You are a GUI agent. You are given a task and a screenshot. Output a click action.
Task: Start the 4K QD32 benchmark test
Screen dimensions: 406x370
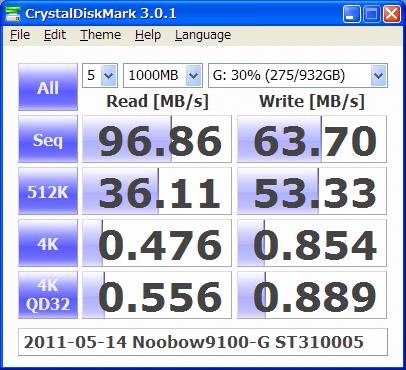[x=48, y=295]
